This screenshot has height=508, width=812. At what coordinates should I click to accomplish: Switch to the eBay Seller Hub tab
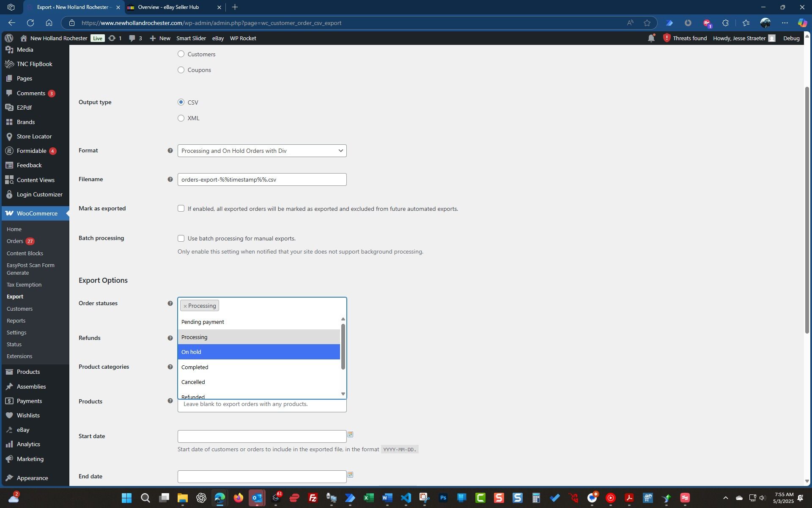(168, 7)
